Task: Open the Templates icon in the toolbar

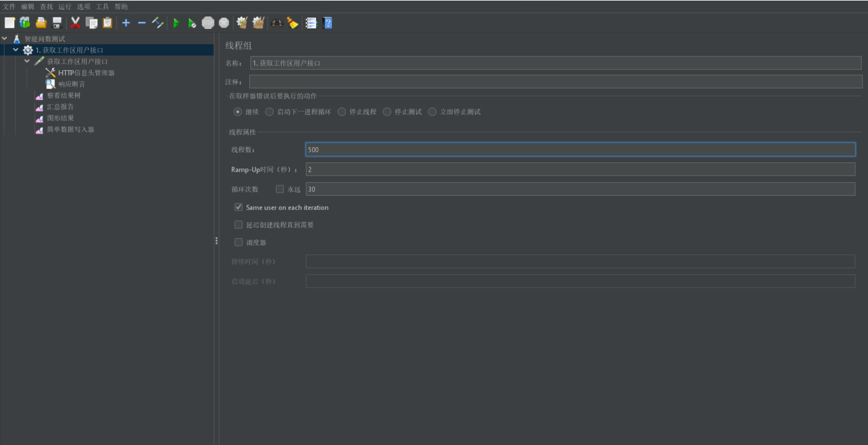Action: point(25,23)
